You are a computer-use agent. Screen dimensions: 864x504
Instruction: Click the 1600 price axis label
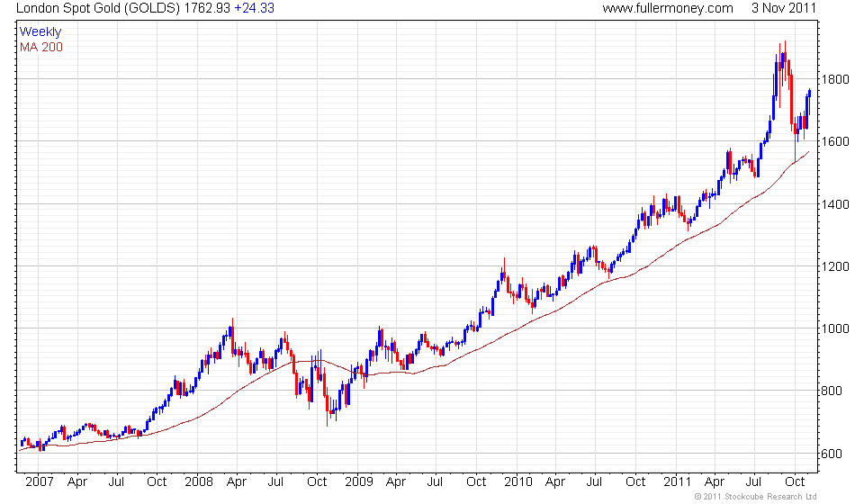click(835, 141)
